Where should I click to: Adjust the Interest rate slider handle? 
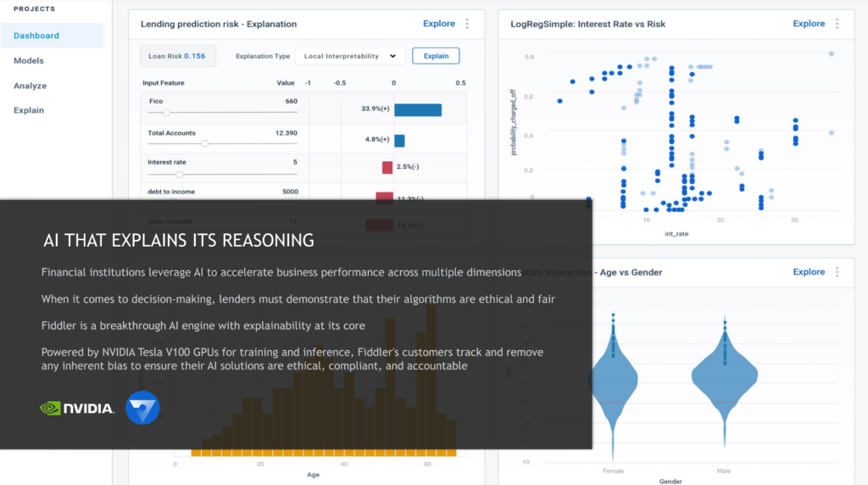point(180,175)
